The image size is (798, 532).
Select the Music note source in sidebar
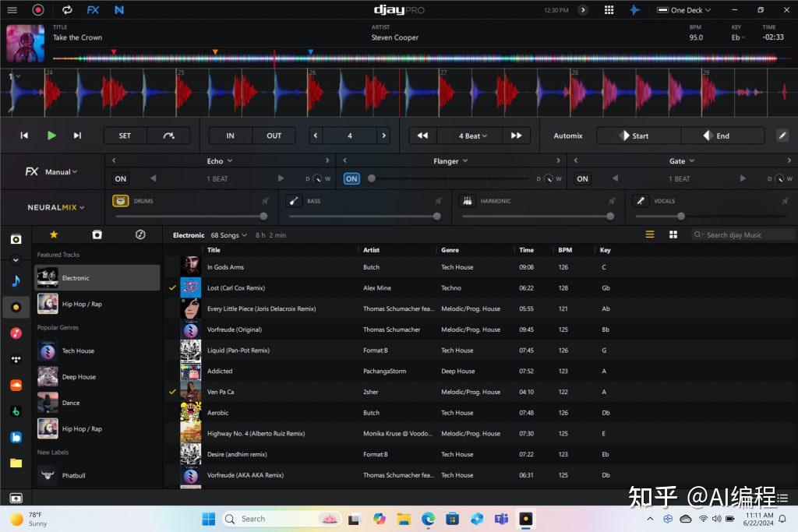pos(16,280)
